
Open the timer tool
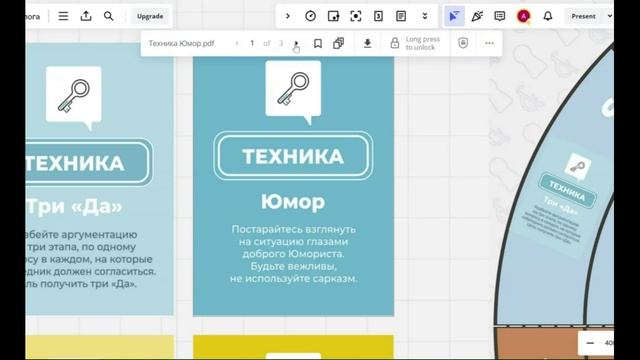(311, 16)
